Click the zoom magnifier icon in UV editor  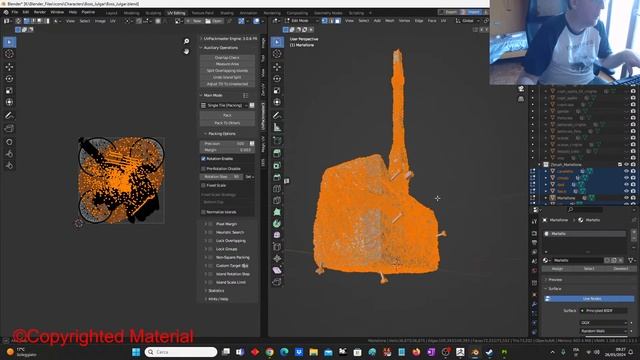click(x=187, y=41)
